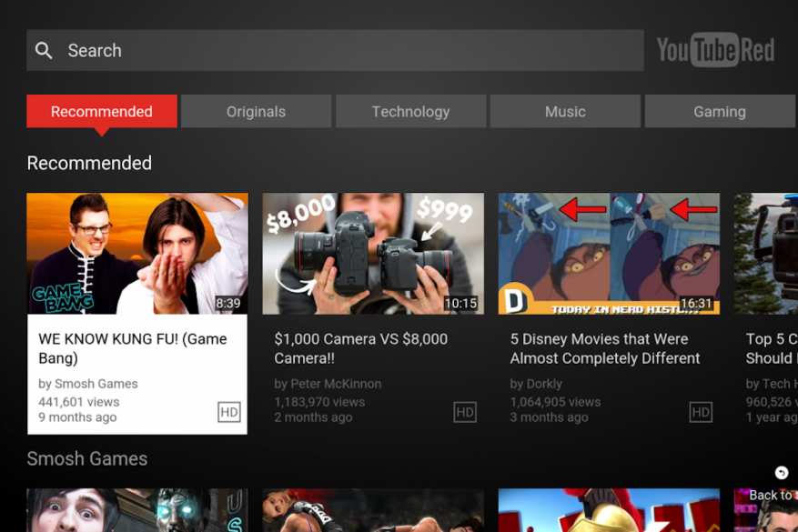Open the $1,000 Camera VS $8,000 thumbnail
798x532 pixels.
coord(373,254)
